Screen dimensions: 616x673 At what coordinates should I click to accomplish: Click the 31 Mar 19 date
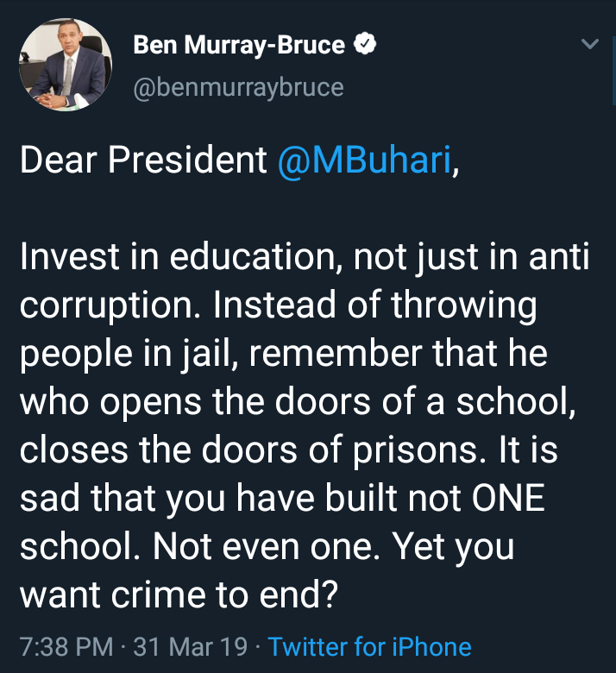click(x=190, y=646)
